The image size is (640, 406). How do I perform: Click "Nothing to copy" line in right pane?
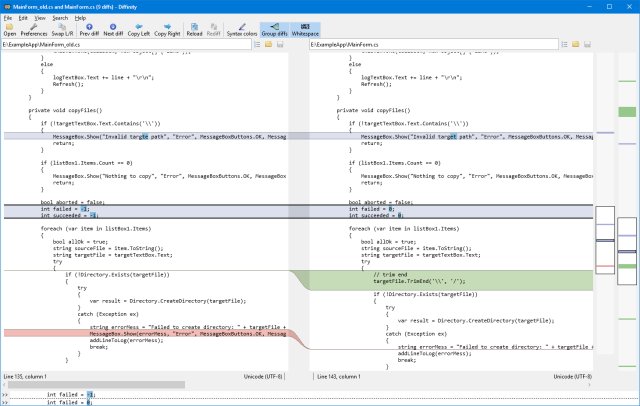point(477,176)
